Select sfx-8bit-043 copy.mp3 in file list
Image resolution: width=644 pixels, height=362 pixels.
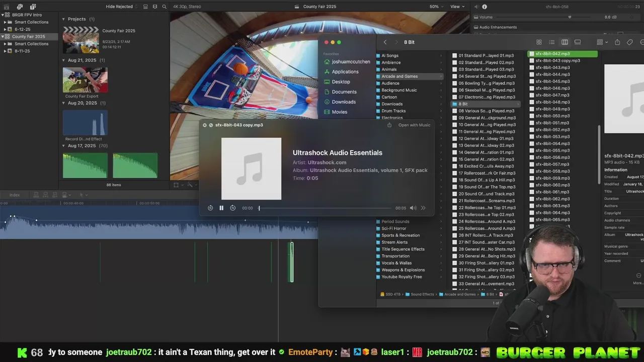pos(562,60)
